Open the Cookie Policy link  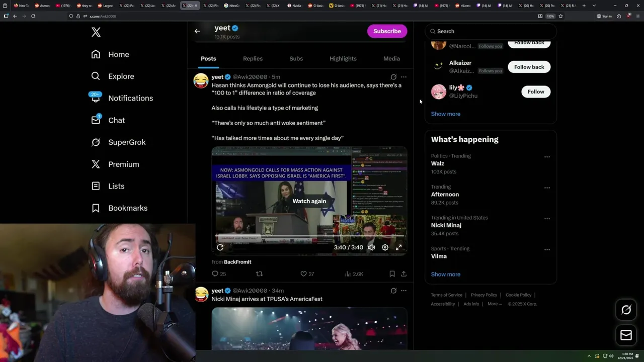[x=518, y=295]
